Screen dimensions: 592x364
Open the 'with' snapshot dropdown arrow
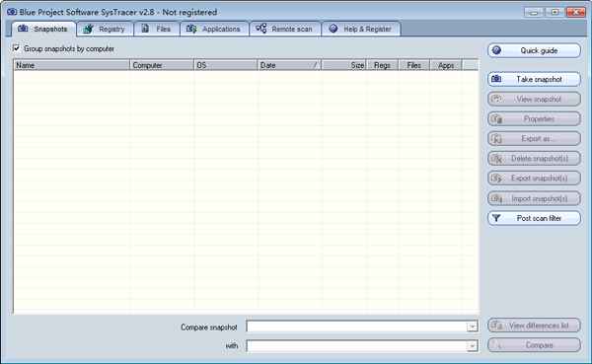pyautogui.click(x=472, y=346)
